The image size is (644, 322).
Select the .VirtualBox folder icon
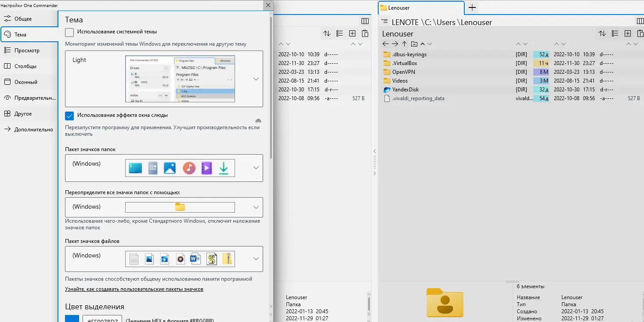pos(387,63)
